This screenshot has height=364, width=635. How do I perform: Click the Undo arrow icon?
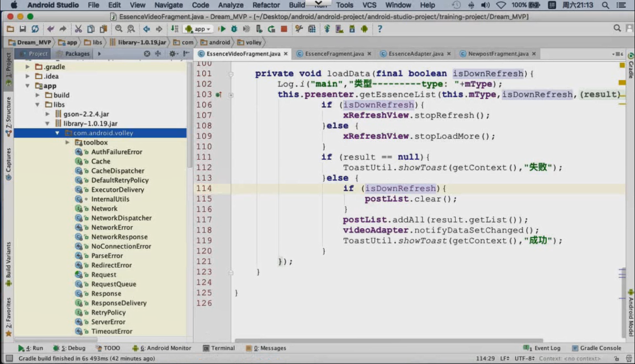(51, 29)
